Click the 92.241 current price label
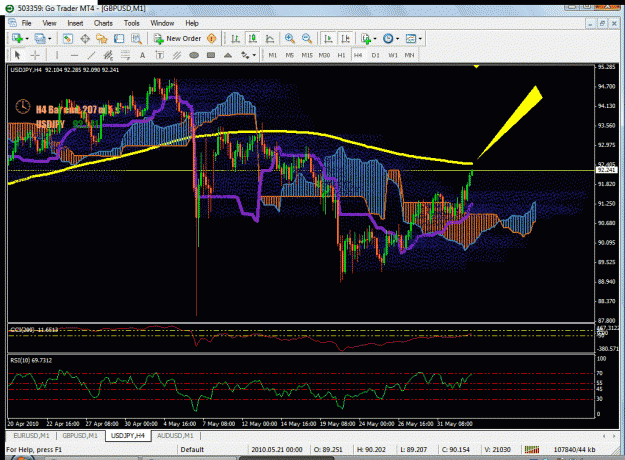The width and height of the screenshot is (625, 460). coord(607,170)
